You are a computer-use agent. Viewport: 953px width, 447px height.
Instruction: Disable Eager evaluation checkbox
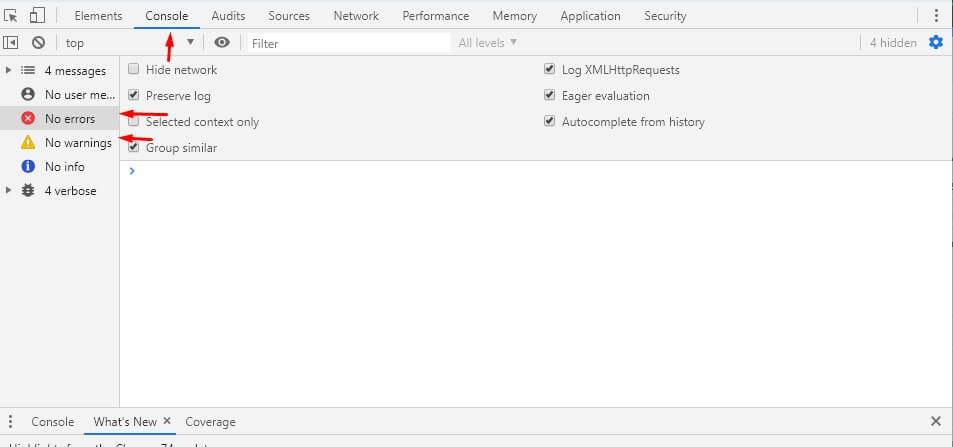point(549,96)
